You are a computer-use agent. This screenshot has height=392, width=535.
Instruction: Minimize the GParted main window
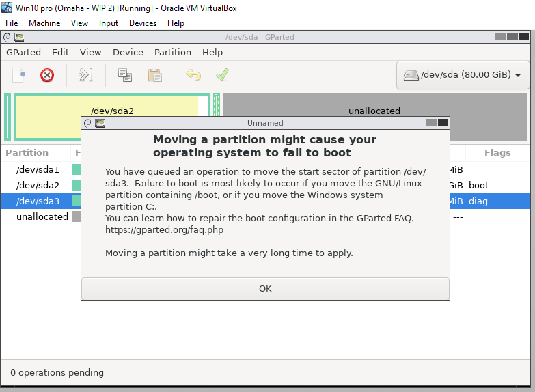(x=501, y=36)
